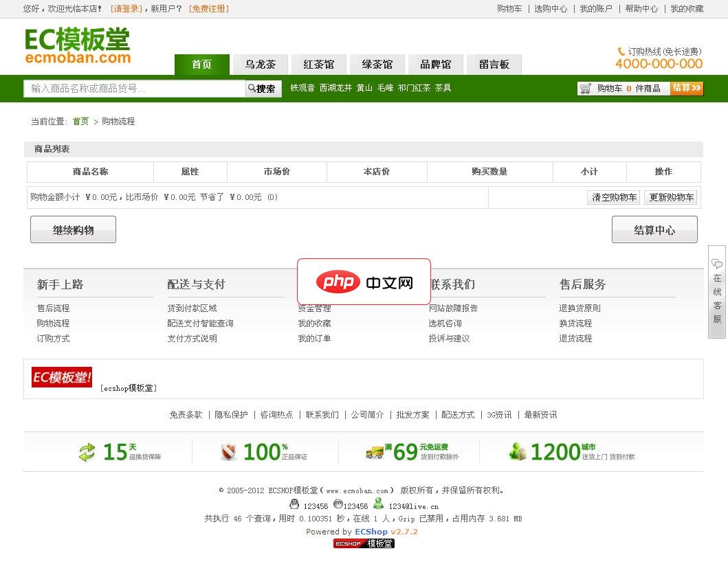
Task: Click the shopping cart icon in green bar
Action: [586, 89]
